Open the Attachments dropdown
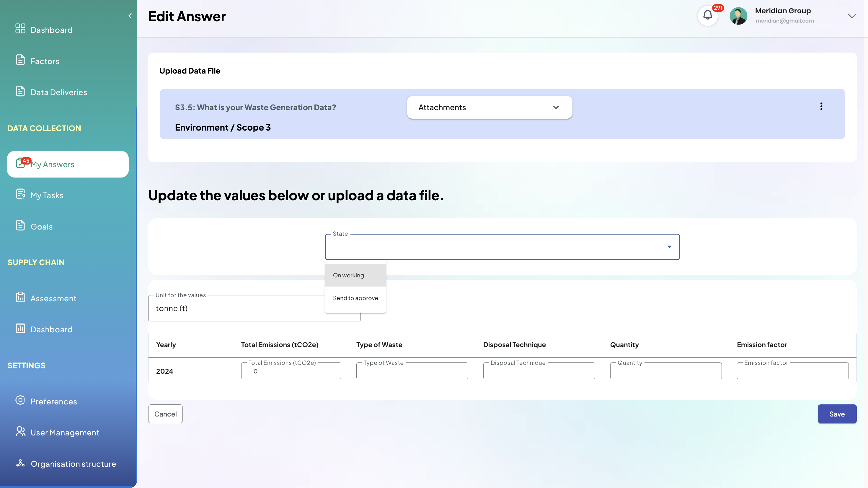 (489, 107)
